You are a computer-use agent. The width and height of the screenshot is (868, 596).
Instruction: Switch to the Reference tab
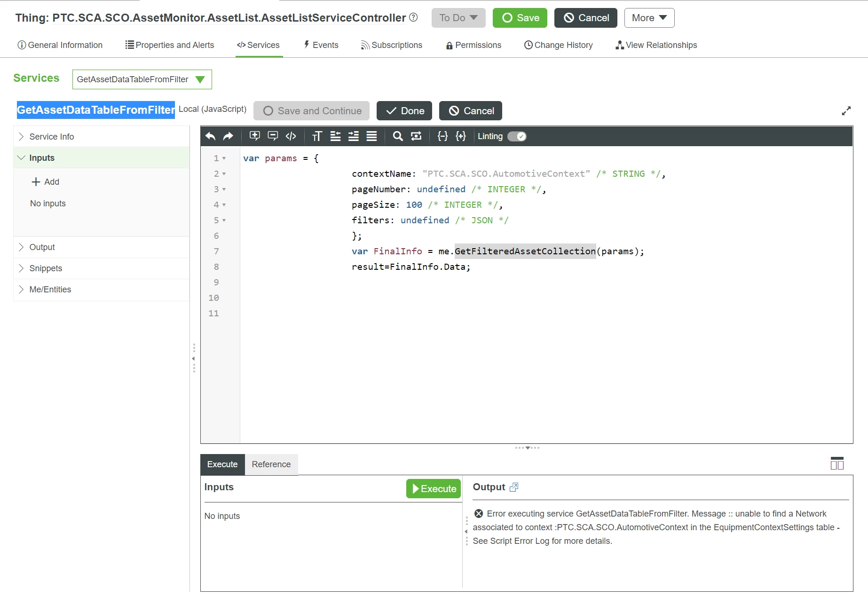[271, 464]
